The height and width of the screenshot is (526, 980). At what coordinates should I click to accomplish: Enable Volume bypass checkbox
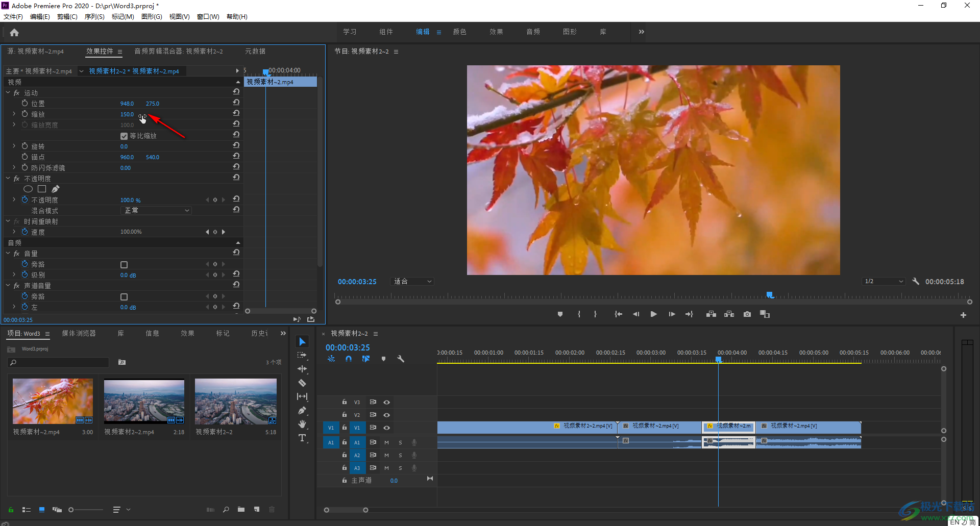(124, 265)
